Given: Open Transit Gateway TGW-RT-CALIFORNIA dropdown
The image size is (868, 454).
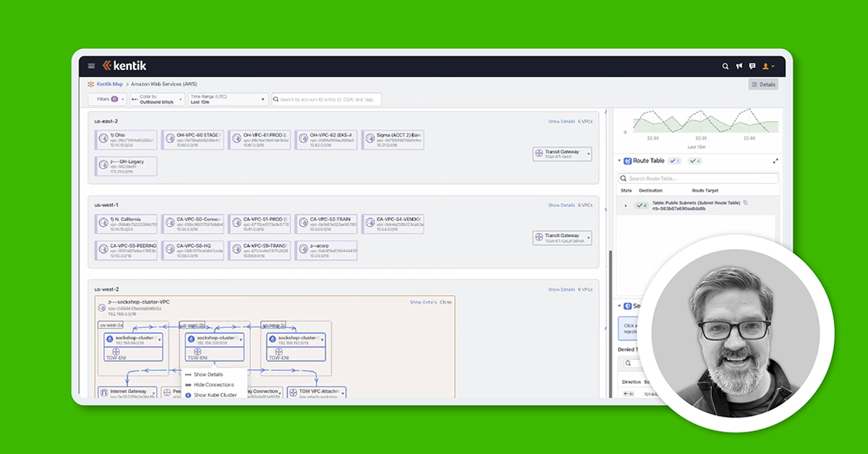Looking at the screenshot, I should coord(562,237).
